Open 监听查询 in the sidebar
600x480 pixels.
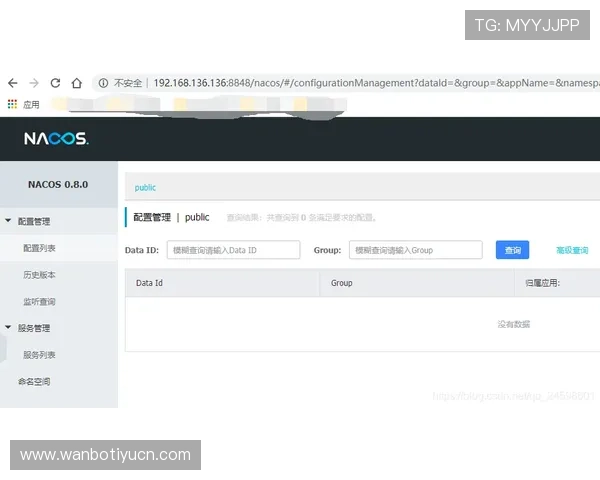point(39,302)
